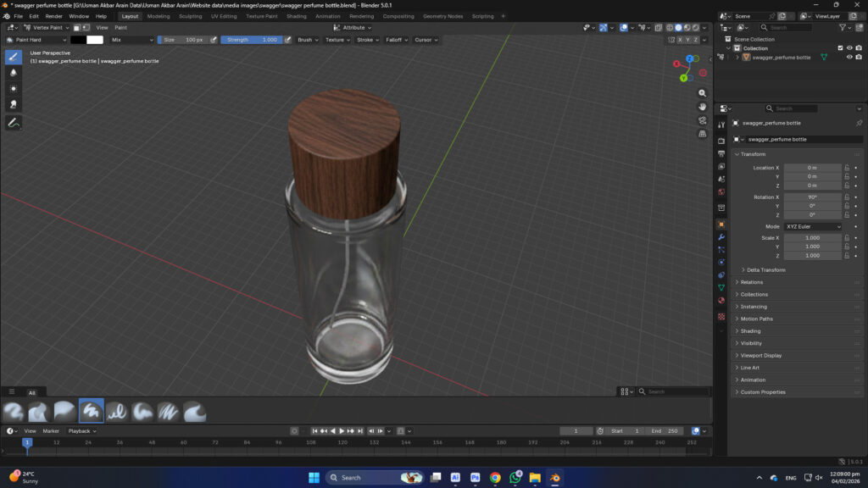Toggle camera view icon in viewport
Image resolution: width=868 pixels, height=488 pixels.
coord(703,120)
